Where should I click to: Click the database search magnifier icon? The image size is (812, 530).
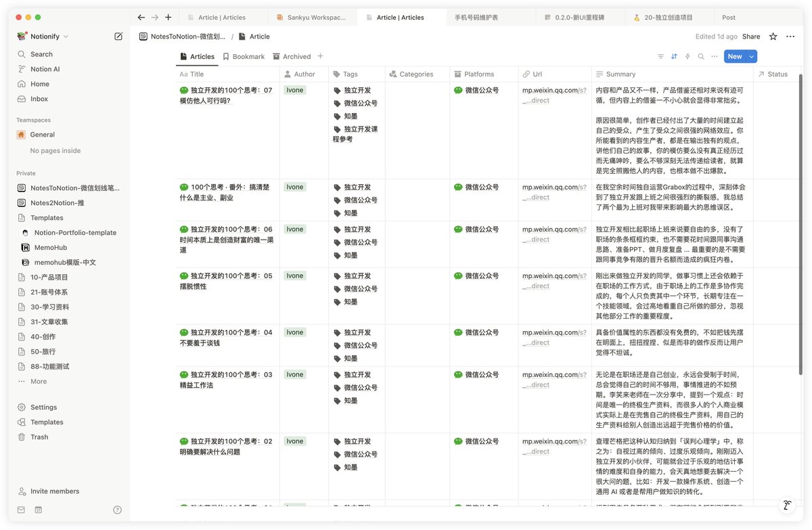[x=701, y=57]
